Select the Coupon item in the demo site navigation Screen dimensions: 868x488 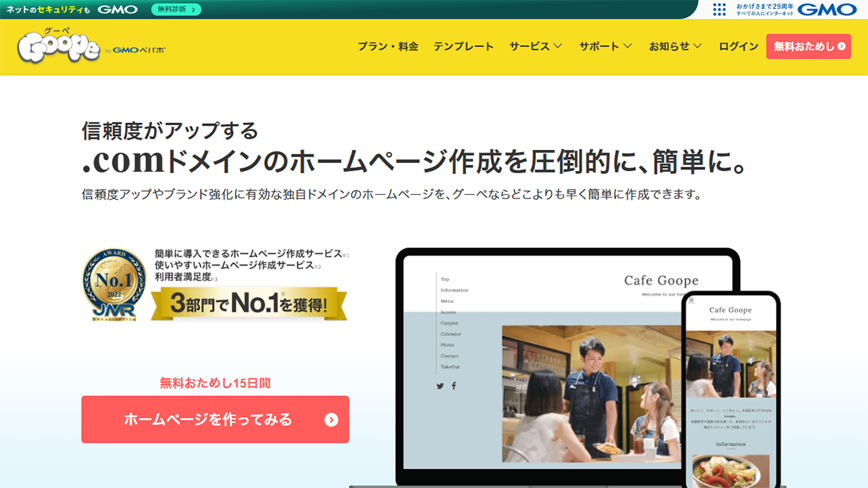(449, 323)
